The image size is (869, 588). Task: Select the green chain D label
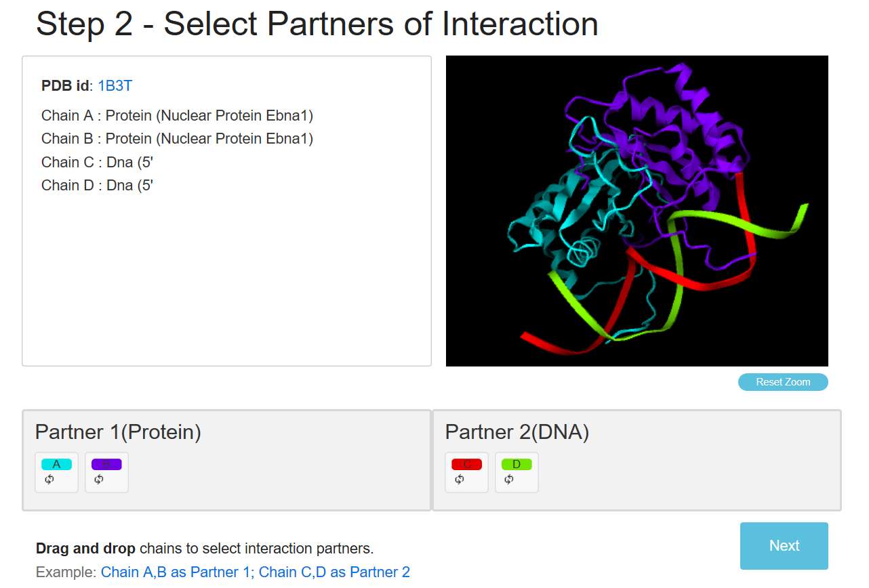pos(517,464)
